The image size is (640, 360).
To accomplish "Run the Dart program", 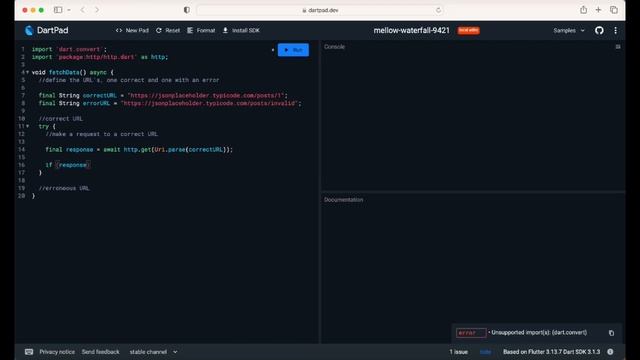I will pos(293,50).
